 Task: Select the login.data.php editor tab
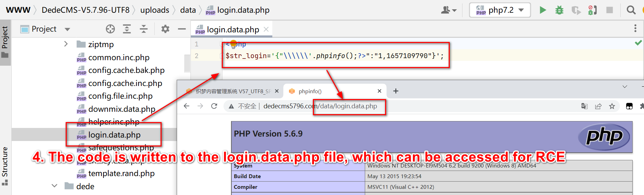coord(231,30)
